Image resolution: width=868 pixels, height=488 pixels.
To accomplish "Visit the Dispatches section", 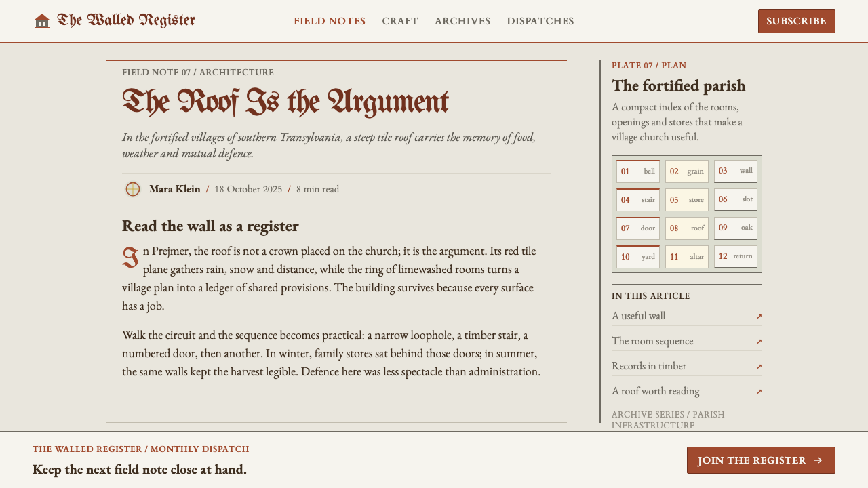I will click(x=540, y=21).
